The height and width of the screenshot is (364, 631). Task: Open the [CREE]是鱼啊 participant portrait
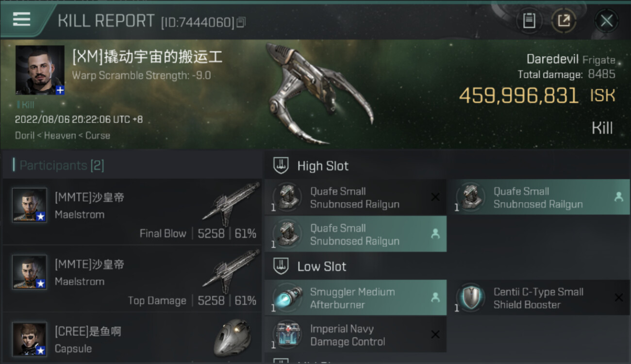[30, 339]
